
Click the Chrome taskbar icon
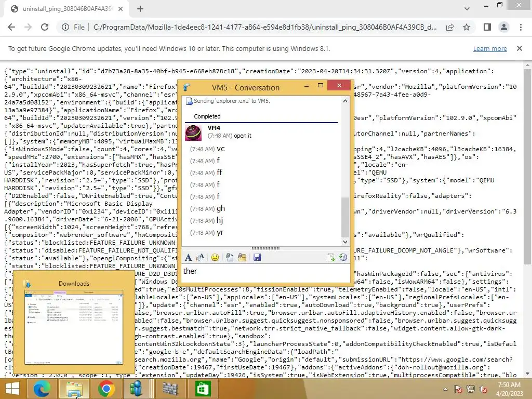point(106,389)
